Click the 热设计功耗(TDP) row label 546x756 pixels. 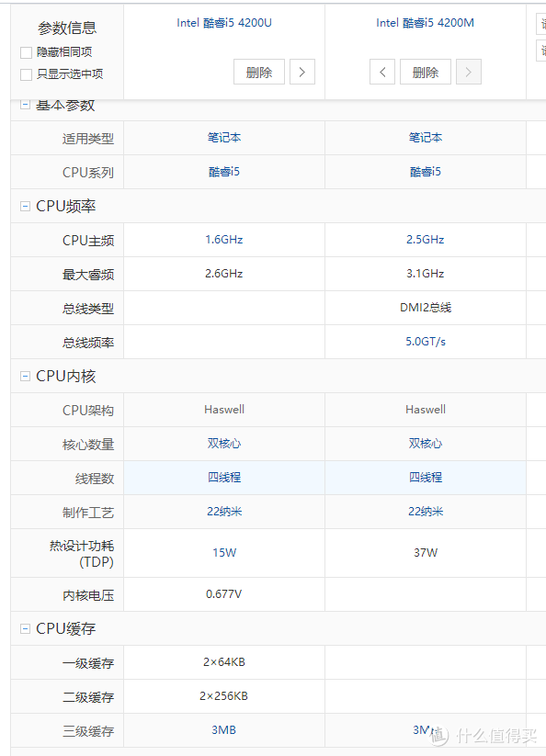click(82, 554)
